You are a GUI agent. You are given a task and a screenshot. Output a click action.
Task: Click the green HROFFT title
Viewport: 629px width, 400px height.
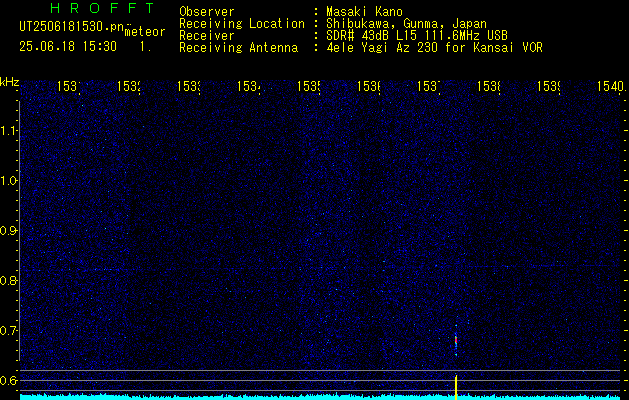[x=102, y=8]
